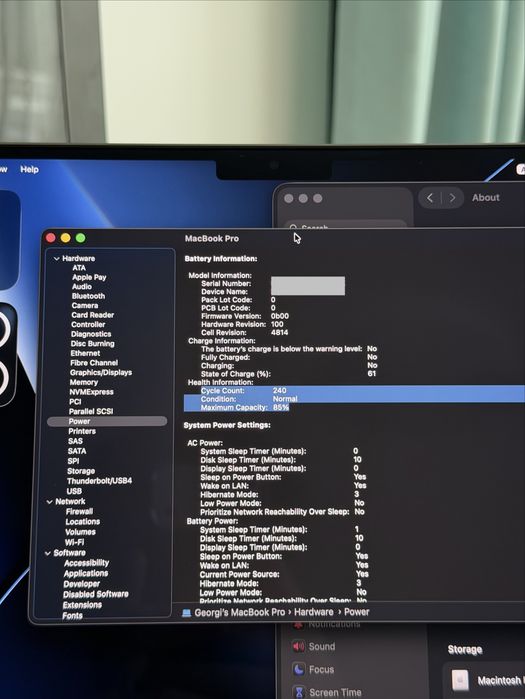Select USB in the sidebar
The width and height of the screenshot is (525, 699).
tap(74, 491)
